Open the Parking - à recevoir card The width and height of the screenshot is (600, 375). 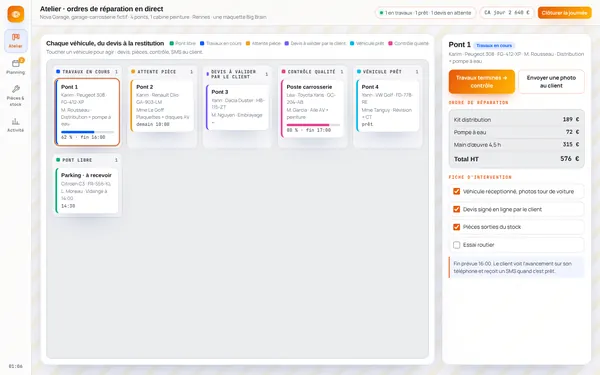pos(87,191)
